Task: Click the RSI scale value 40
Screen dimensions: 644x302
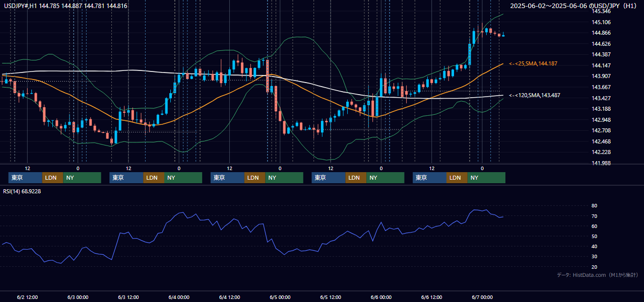Action: tap(595, 247)
